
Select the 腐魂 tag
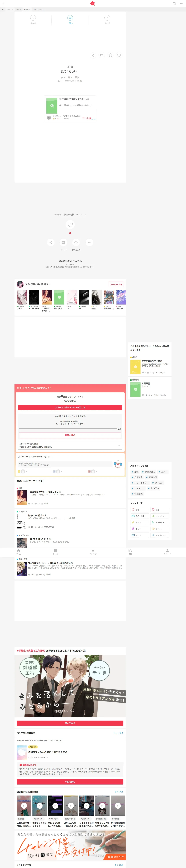[135, 472]
